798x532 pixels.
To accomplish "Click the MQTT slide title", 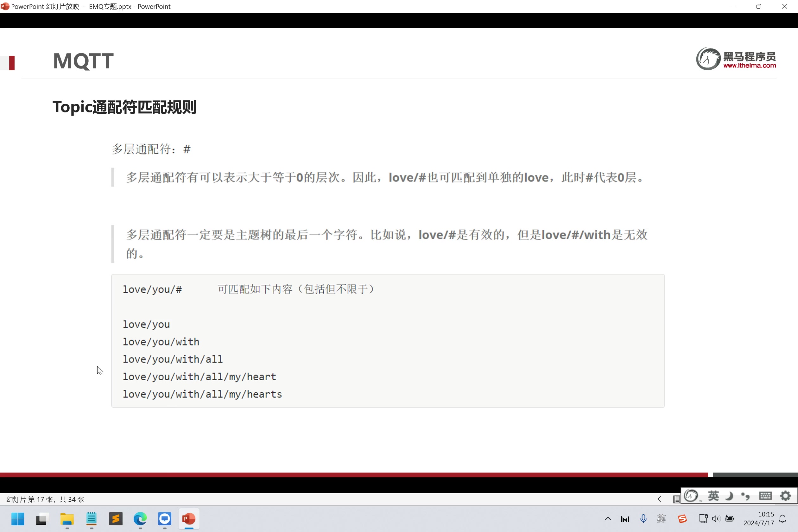I will tap(83, 61).
